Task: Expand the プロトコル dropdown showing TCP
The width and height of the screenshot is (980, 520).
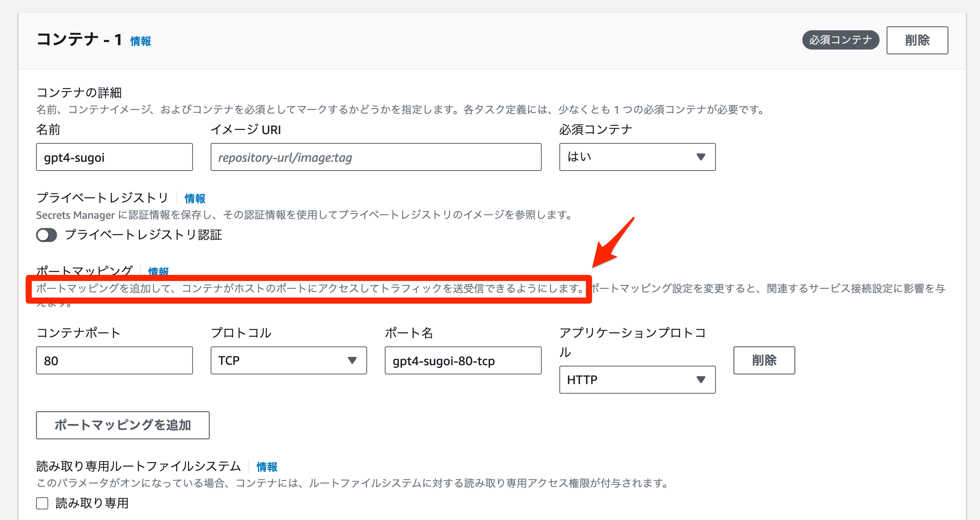Action: [x=288, y=360]
